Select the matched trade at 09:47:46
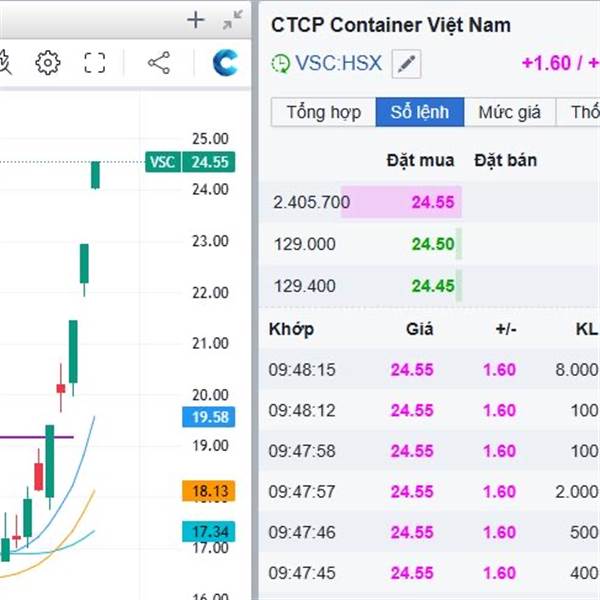Image resolution: width=600 pixels, height=600 pixels. click(429, 532)
